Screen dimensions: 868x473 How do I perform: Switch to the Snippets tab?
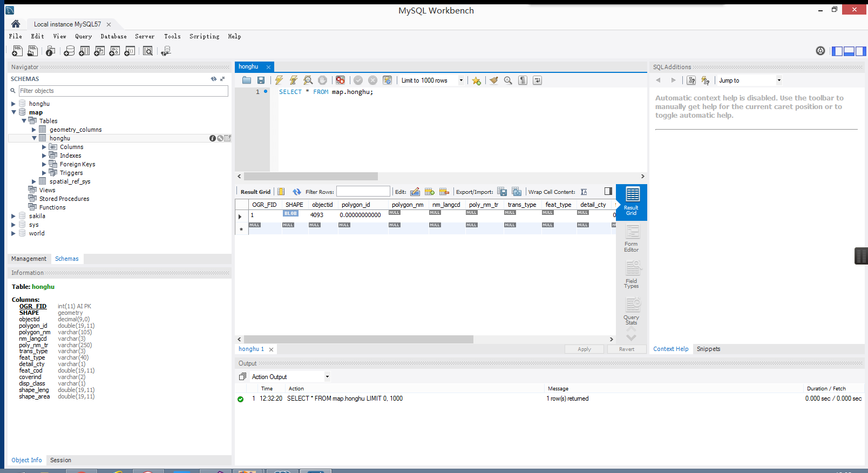[708, 349]
